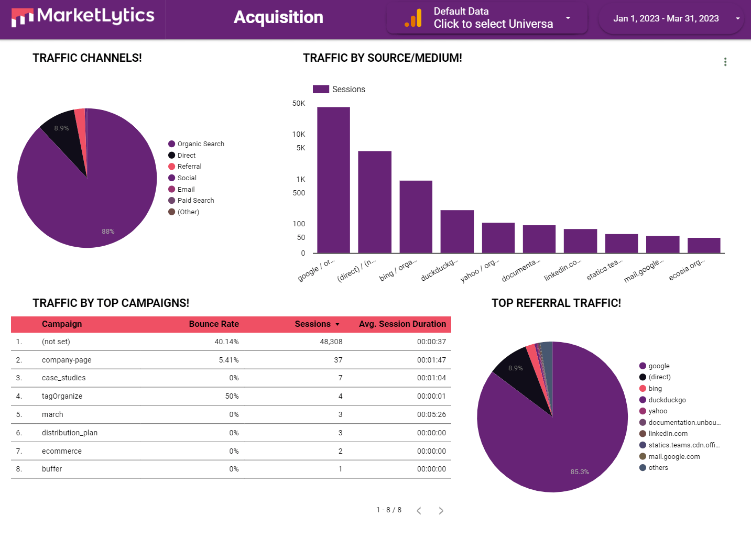
Task: Click the previous page pagination arrow
Action: (x=419, y=510)
